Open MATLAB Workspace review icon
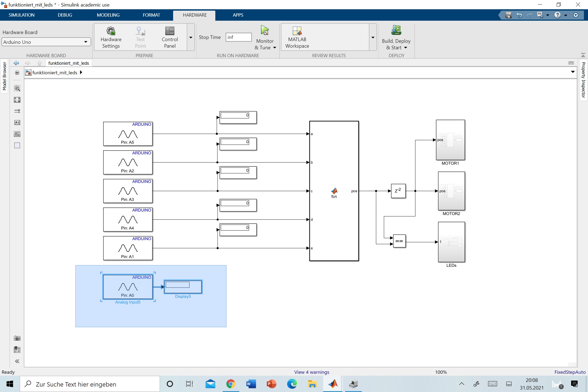 point(297,31)
